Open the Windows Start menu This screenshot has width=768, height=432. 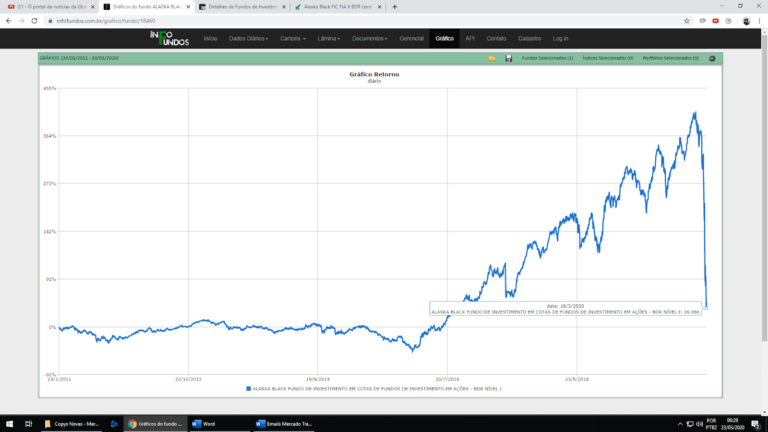(8, 423)
